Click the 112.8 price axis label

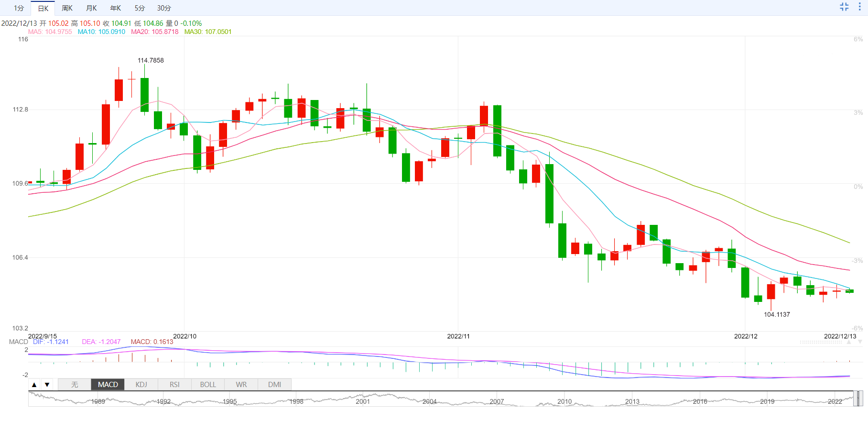tap(20, 110)
